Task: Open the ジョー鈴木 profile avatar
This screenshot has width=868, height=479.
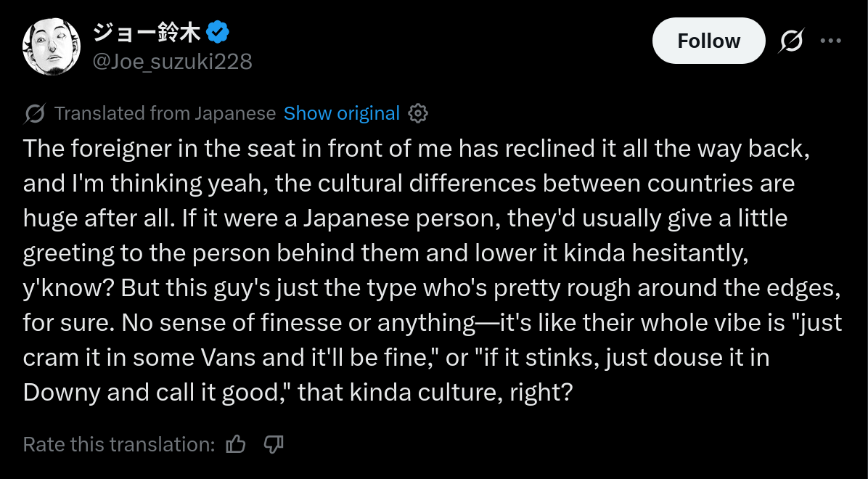Action: (51, 47)
